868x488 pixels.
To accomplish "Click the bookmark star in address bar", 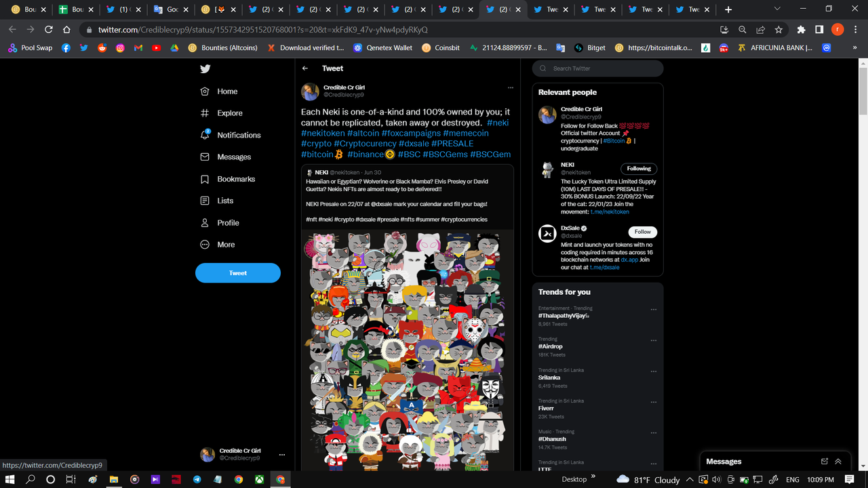I will [778, 30].
